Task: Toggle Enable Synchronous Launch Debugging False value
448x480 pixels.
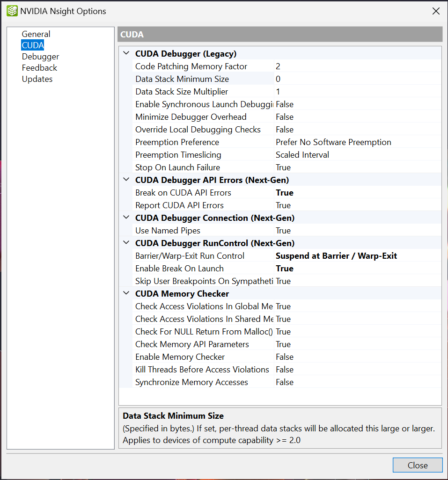Action: tap(357, 104)
